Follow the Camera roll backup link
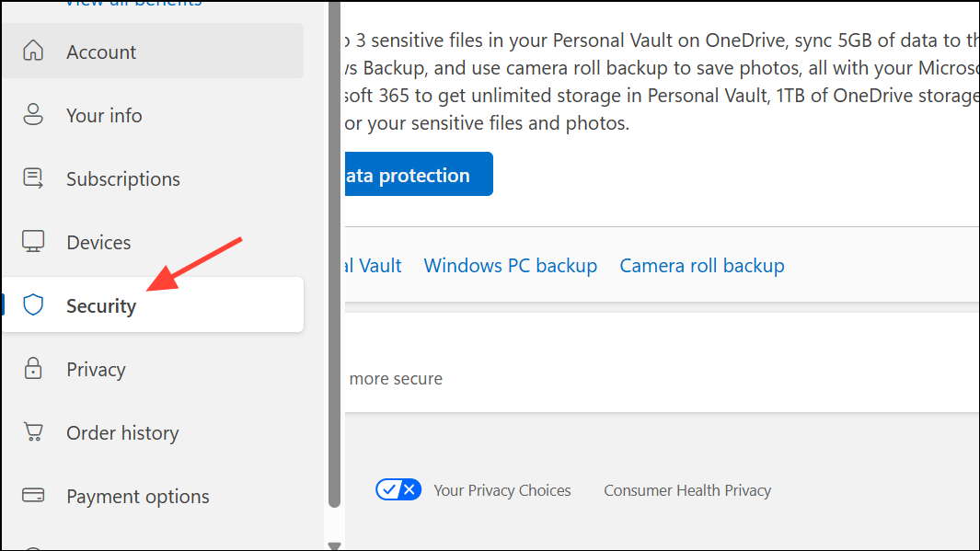Screen dimensions: 980x551 (x=701, y=266)
